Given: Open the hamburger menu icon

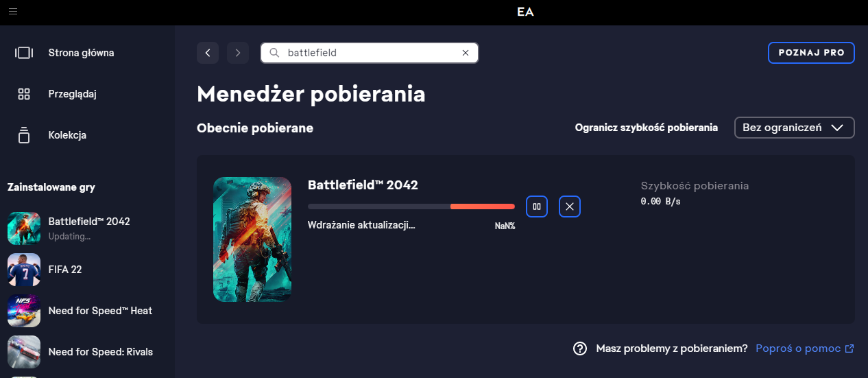Looking at the screenshot, I should (x=14, y=12).
